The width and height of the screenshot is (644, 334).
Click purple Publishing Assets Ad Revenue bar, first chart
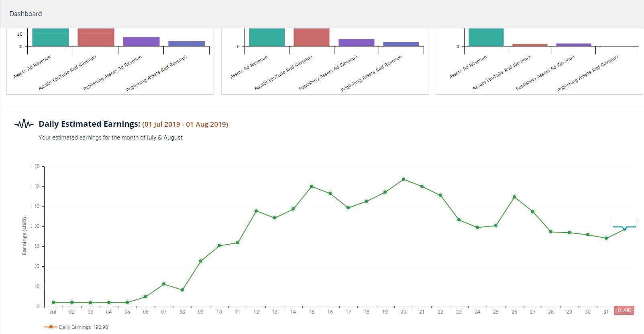click(x=141, y=42)
